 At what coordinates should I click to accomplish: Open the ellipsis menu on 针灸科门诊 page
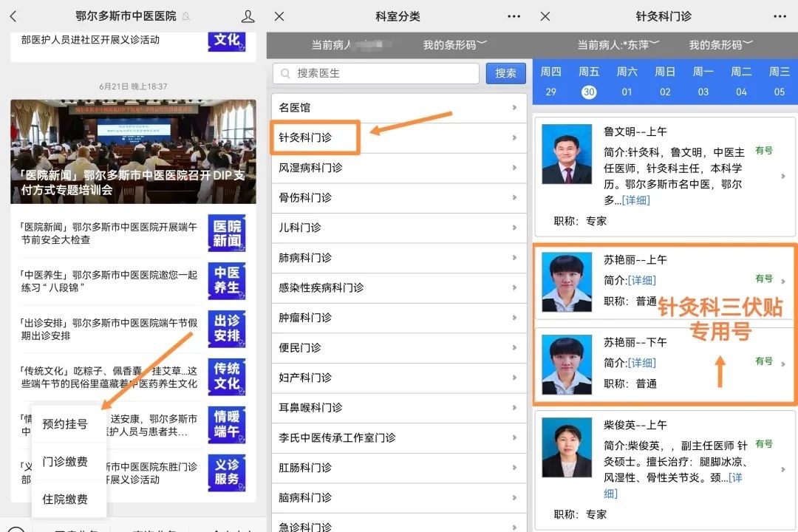(780, 16)
